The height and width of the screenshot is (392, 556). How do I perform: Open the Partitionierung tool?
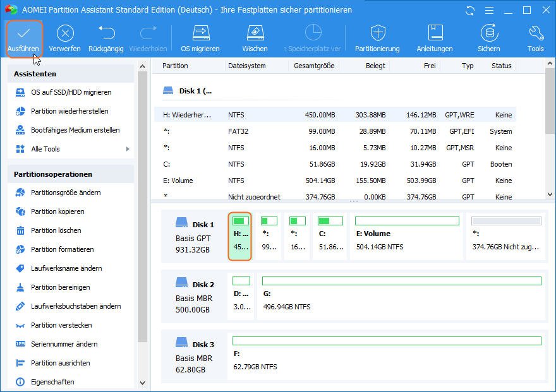coord(377,39)
